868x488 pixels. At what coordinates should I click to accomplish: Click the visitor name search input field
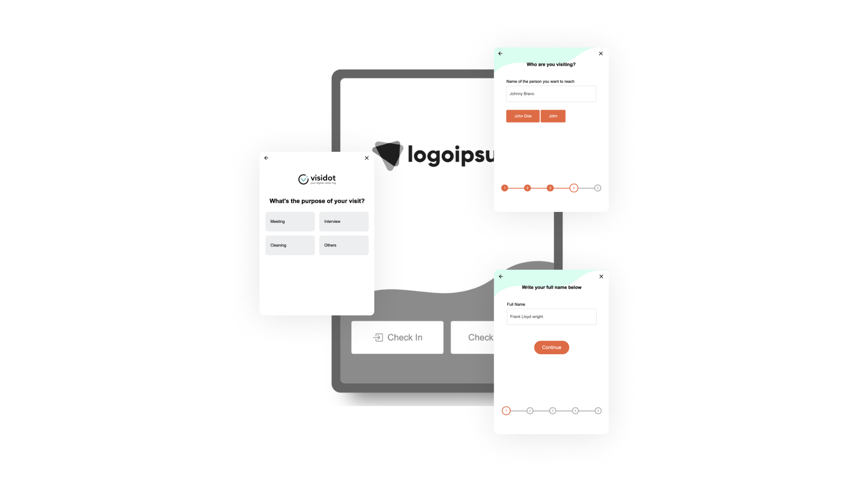pyautogui.click(x=552, y=94)
